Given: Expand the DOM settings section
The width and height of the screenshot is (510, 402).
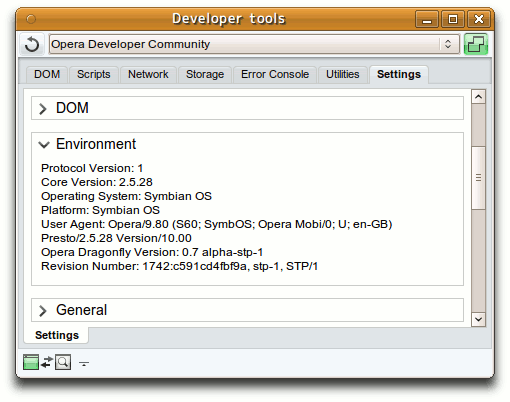Looking at the screenshot, I should pos(247,108).
